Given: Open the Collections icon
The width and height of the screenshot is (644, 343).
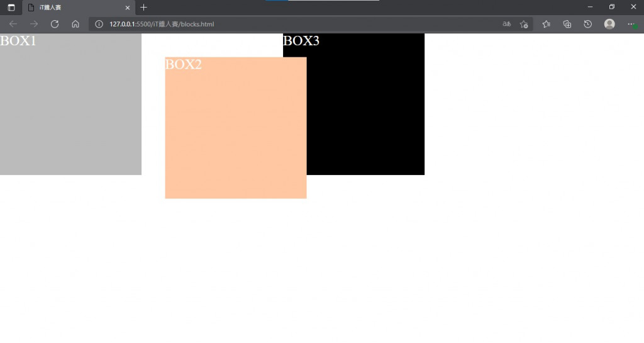Looking at the screenshot, I should 567,25.
